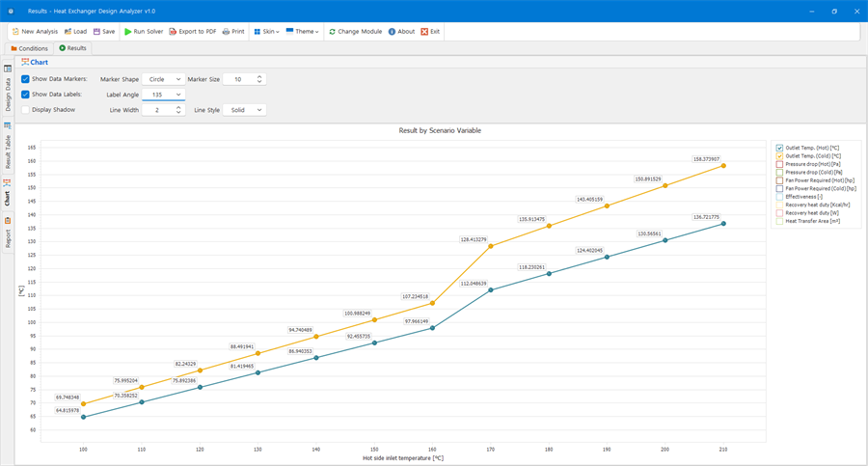Click the data label 150.891529

coord(648,179)
